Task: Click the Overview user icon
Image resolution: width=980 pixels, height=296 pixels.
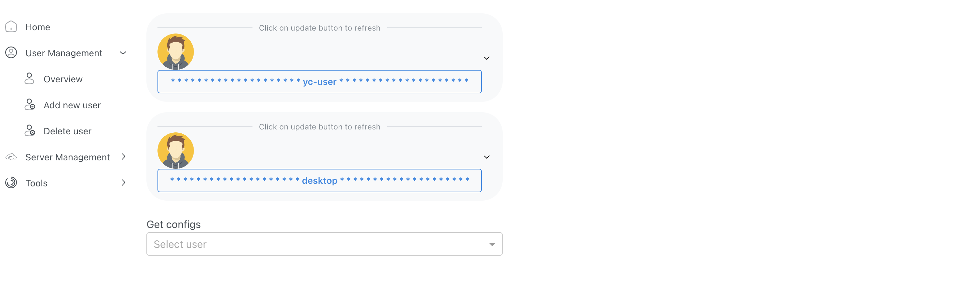Action: coord(29,79)
